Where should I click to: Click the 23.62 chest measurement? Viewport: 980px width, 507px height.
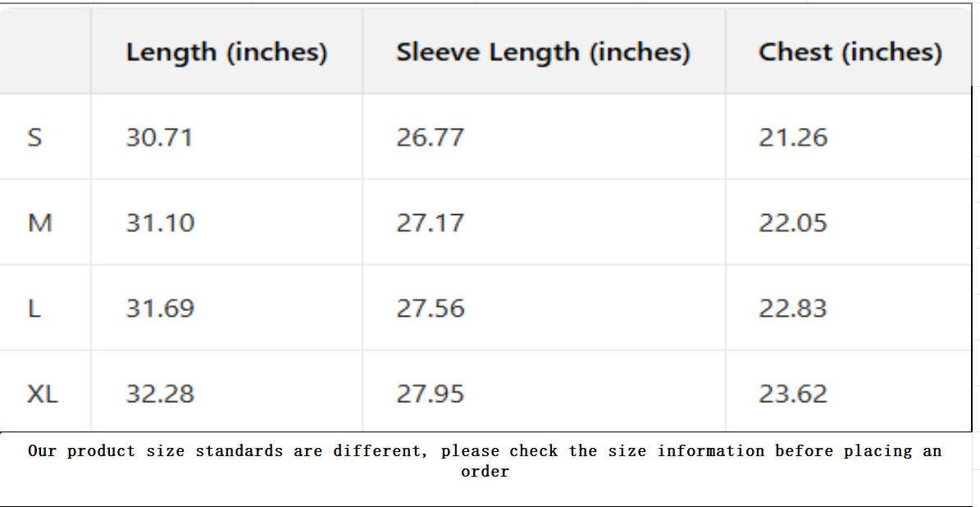click(x=793, y=394)
